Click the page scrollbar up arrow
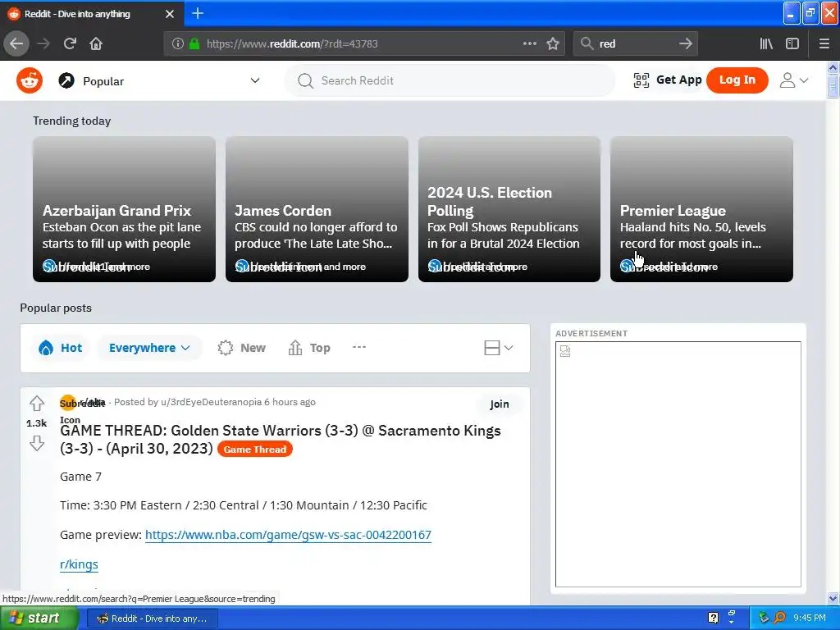Screen dimensions: 840x630 [x=833, y=67]
